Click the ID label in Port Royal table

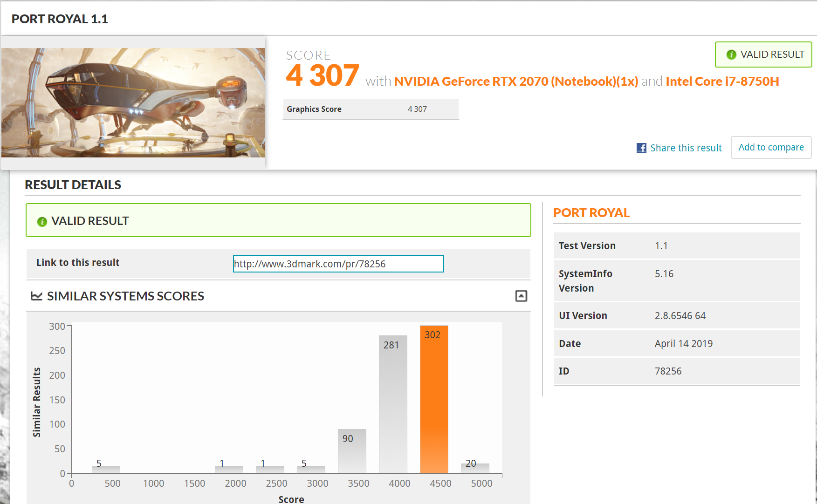(564, 371)
